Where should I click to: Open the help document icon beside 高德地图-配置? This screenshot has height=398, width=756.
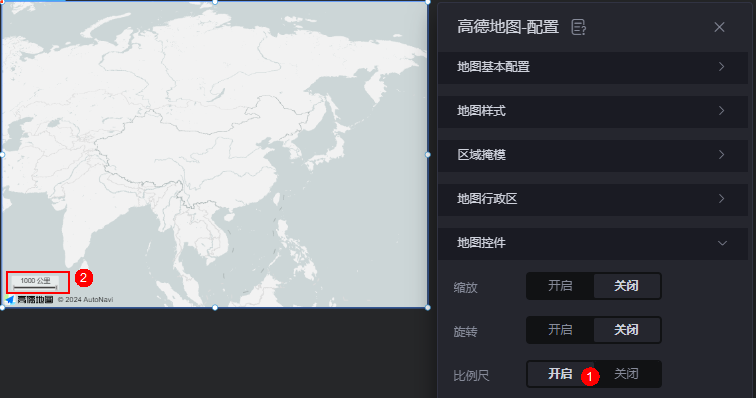coord(578,27)
